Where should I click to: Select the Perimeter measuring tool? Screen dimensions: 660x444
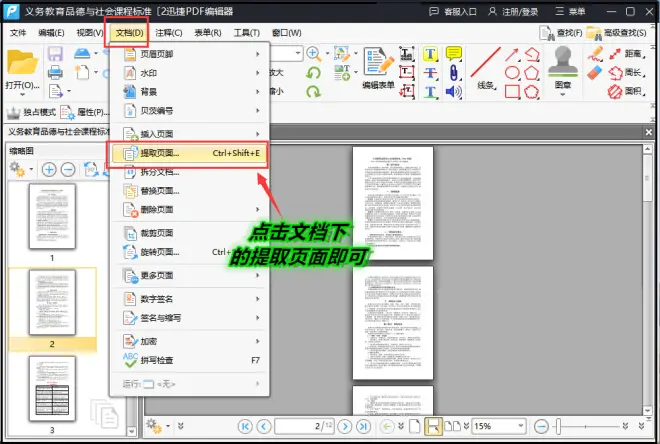point(627,73)
